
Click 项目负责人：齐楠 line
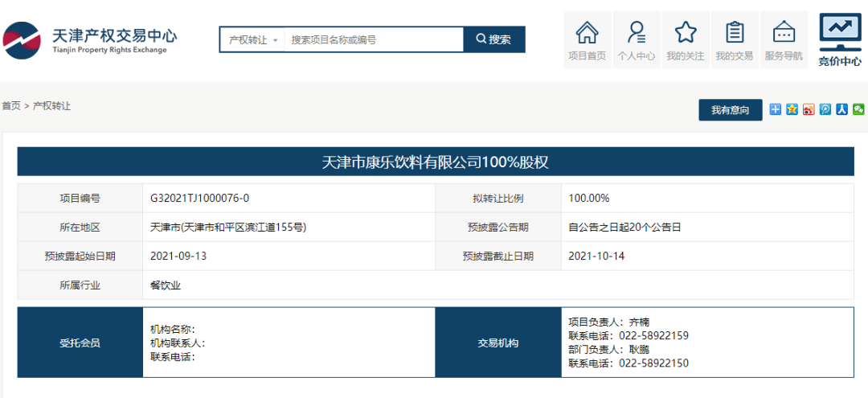coord(609,322)
